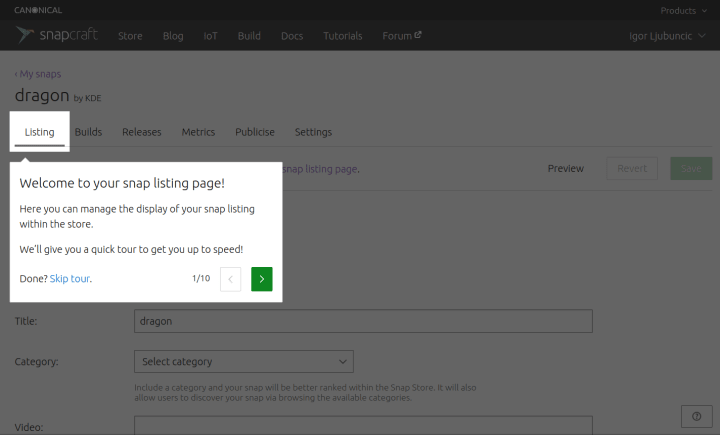Open the Select category dropdown
Image resolution: width=720 pixels, height=435 pixels.
tap(244, 362)
